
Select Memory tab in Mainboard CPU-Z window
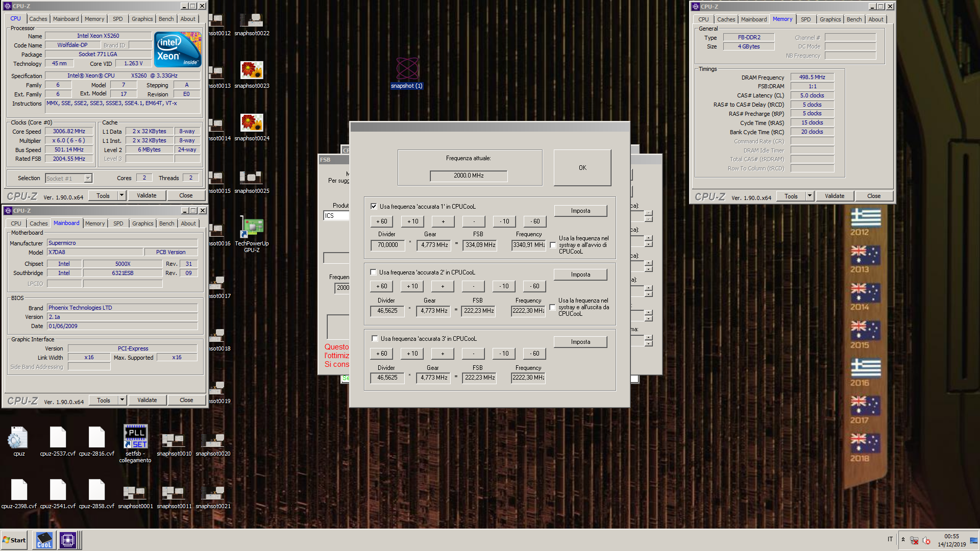95,223
